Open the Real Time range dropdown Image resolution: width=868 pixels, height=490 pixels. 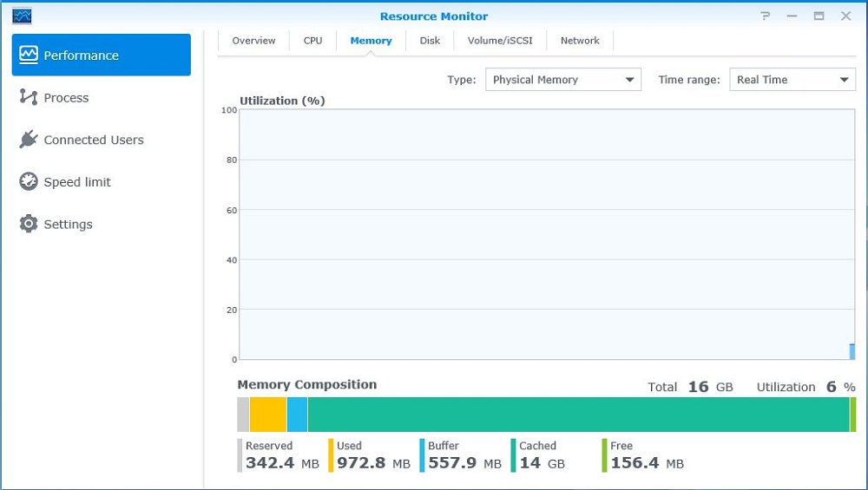[792, 80]
